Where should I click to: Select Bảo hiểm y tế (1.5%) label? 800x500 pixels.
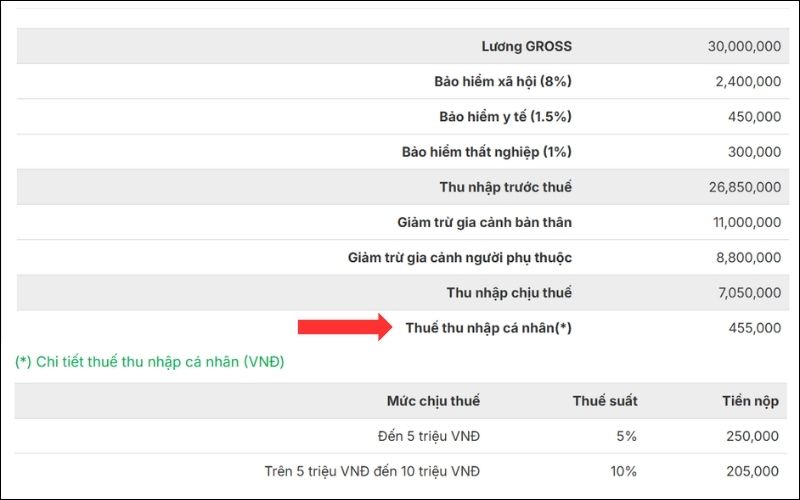pos(505,116)
